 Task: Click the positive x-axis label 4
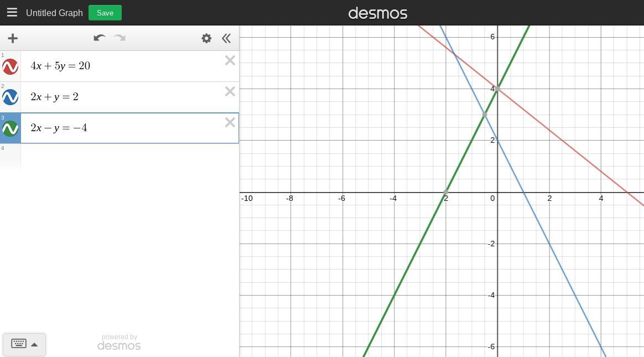601,198
